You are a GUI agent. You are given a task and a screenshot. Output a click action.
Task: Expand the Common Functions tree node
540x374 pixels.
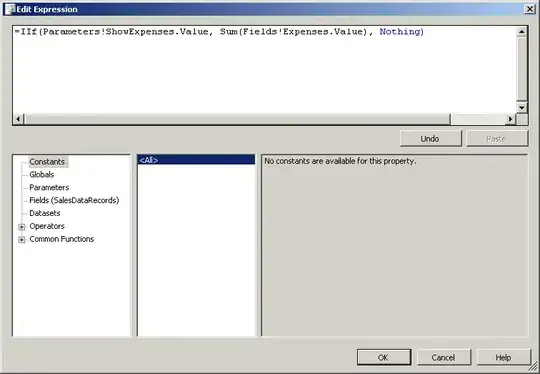(22, 239)
